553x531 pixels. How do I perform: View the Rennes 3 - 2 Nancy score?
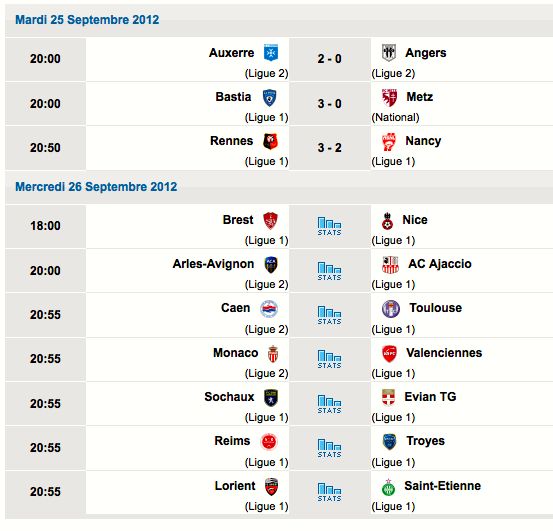329,147
